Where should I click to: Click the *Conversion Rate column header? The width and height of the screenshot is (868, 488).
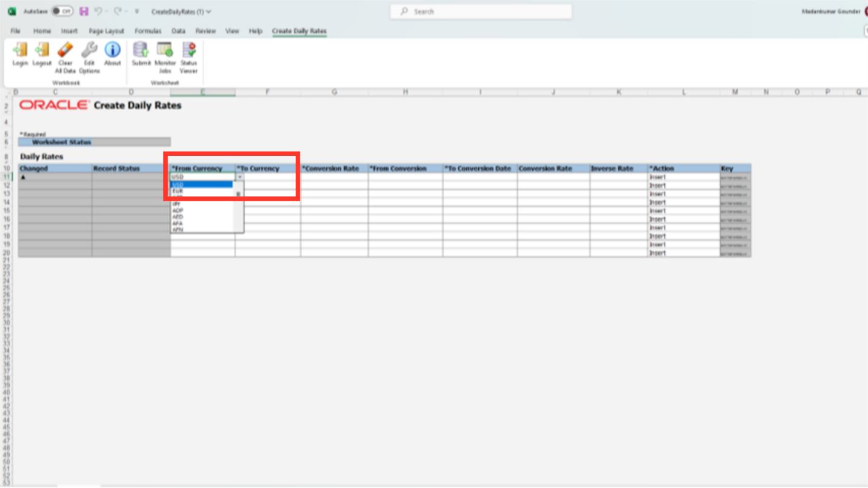point(334,169)
